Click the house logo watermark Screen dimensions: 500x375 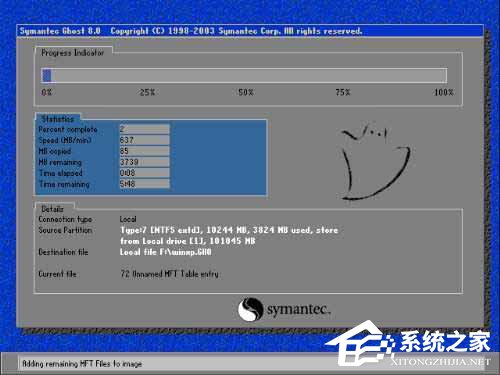tap(359, 344)
